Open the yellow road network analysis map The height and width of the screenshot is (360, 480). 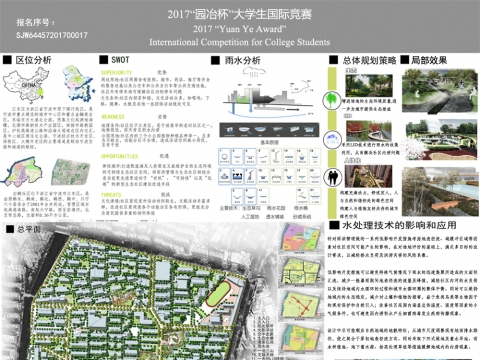pyautogui.click(x=302, y=271)
